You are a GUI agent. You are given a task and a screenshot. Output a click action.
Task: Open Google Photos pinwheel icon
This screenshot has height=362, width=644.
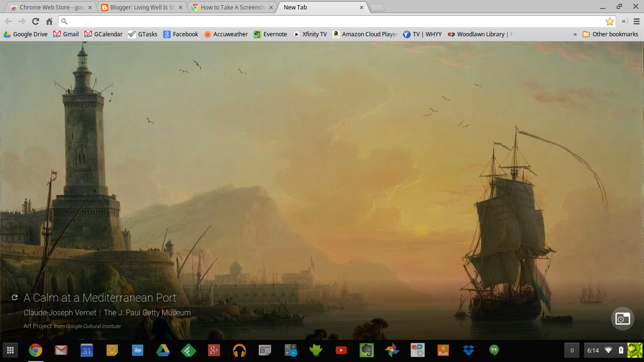point(392,350)
